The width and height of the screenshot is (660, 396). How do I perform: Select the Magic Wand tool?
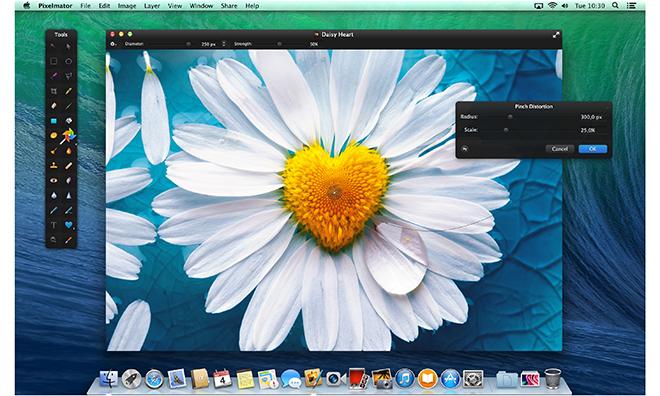coord(54,76)
